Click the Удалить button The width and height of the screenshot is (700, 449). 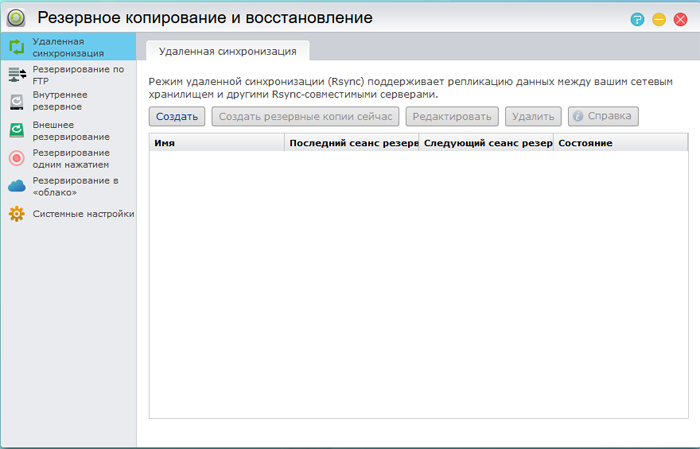click(533, 116)
